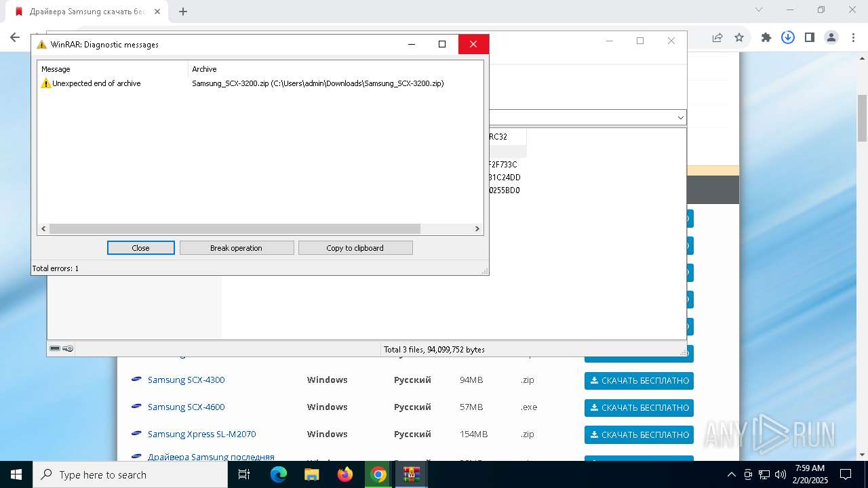Open the volume control in the system tray
This screenshot has width=868, height=488.
click(781, 474)
